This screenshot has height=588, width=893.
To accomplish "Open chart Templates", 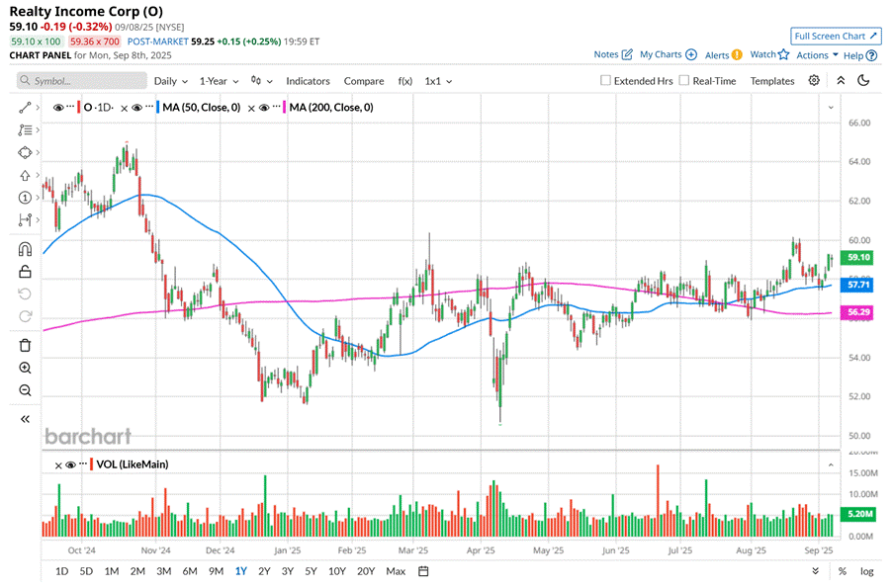I will coord(771,81).
